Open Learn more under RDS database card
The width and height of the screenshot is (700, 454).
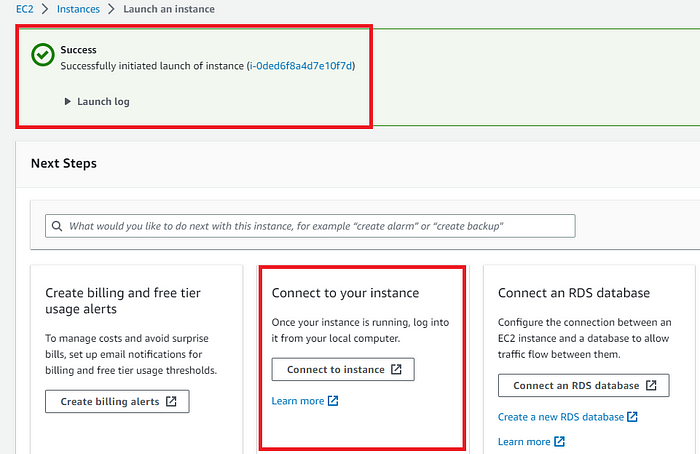click(x=524, y=442)
